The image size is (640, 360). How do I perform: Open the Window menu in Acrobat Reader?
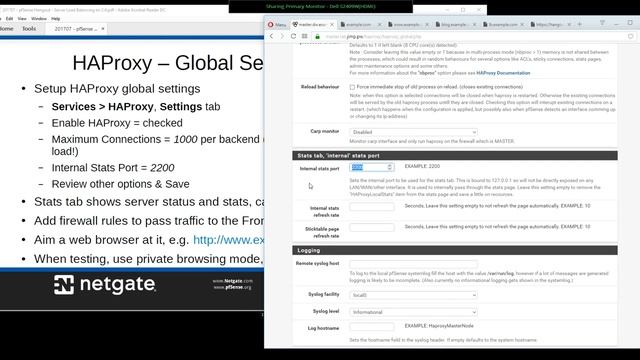(x=39, y=19)
